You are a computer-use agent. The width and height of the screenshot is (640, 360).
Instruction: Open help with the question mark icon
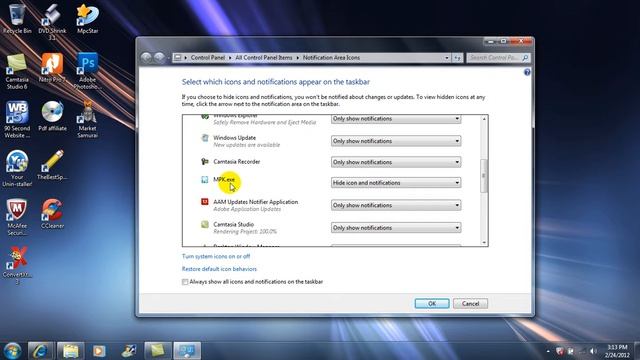(527, 72)
